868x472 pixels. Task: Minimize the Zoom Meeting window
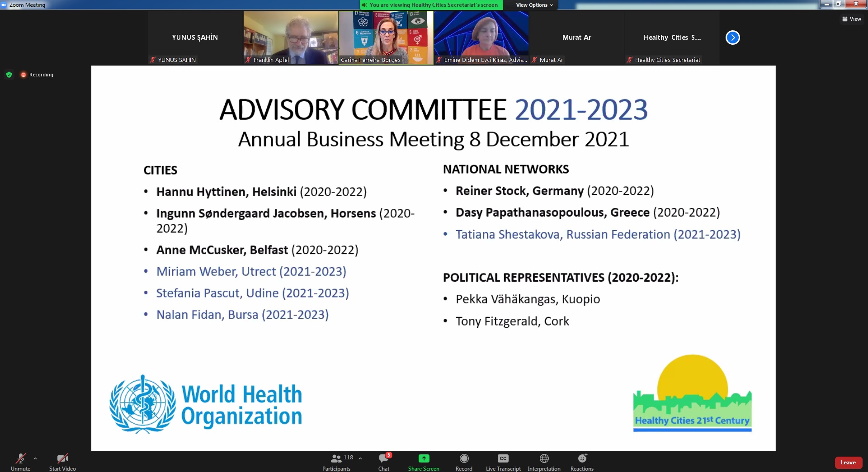(826, 4)
